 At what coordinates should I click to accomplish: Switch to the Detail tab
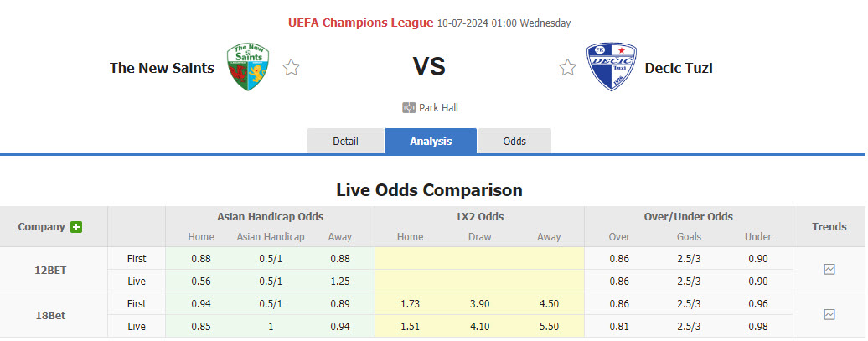tap(345, 141)
